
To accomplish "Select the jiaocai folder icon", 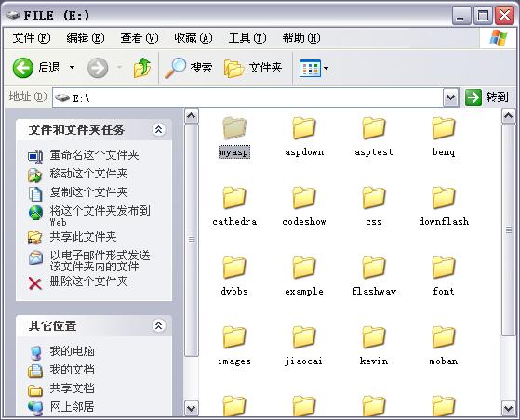I will (304, 337).
